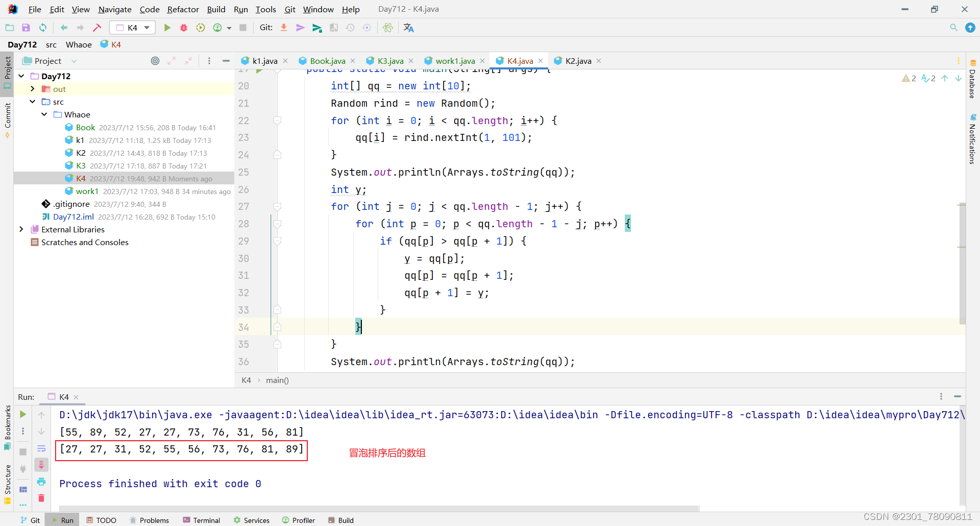Image resolution: width=980 pixels, height=526 pixels.
Task: Click Git Commit checkmark-arrow icon
Action: 300,28
